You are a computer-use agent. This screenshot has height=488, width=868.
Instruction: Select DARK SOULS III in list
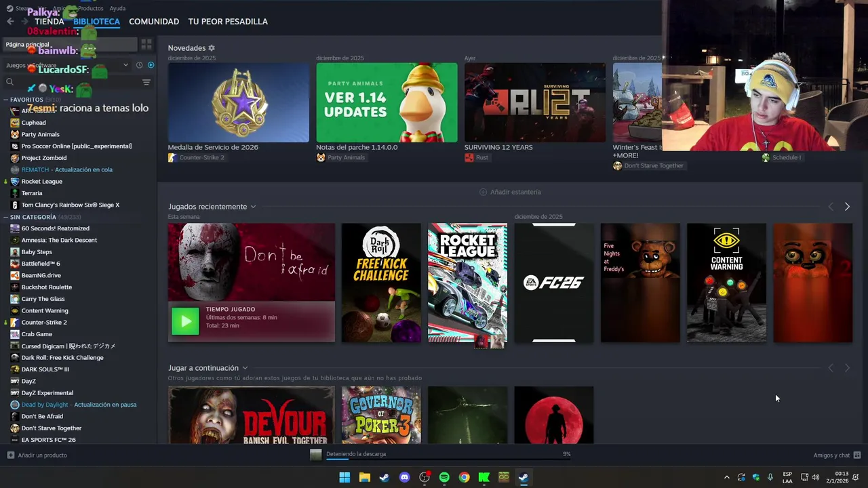[45, 369]
